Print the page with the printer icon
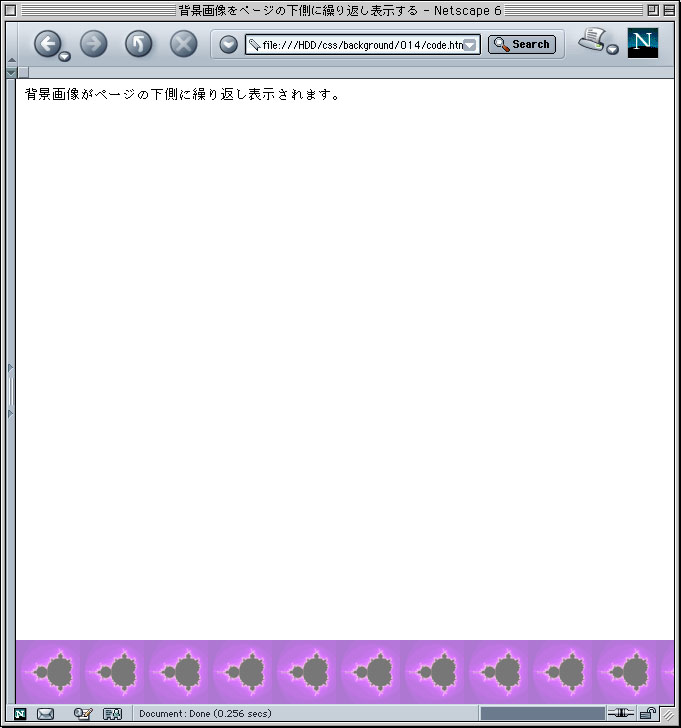This screenshot has height=728, width=681. click(592, 39)
